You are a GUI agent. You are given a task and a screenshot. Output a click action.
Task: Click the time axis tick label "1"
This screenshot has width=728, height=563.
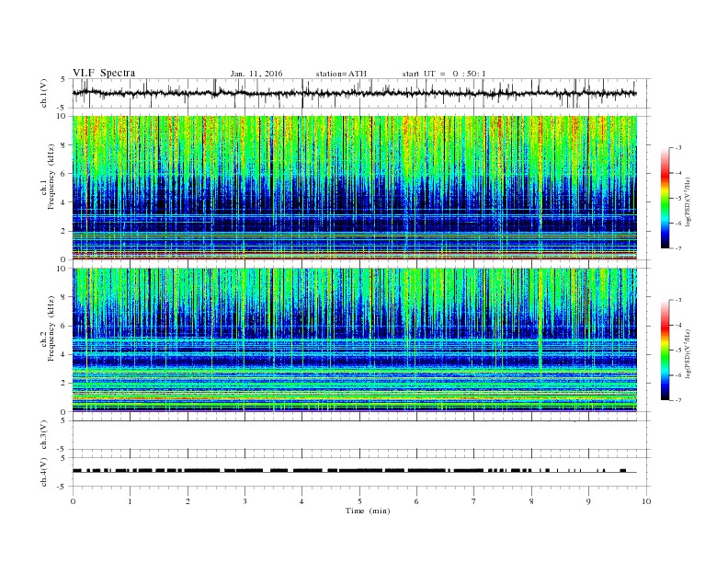coord(130,501)
